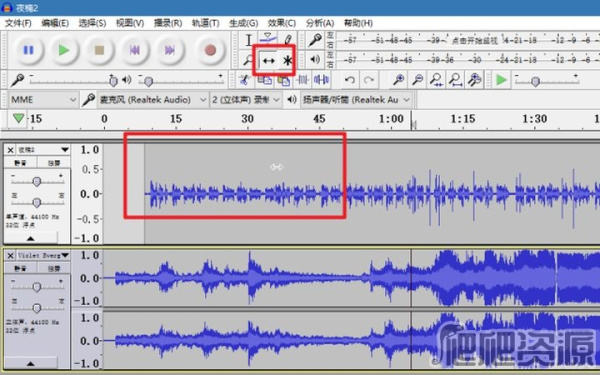600x375 pixels.
Task: Paste audio using the Paste icon
Action: (x=284, y=80)
